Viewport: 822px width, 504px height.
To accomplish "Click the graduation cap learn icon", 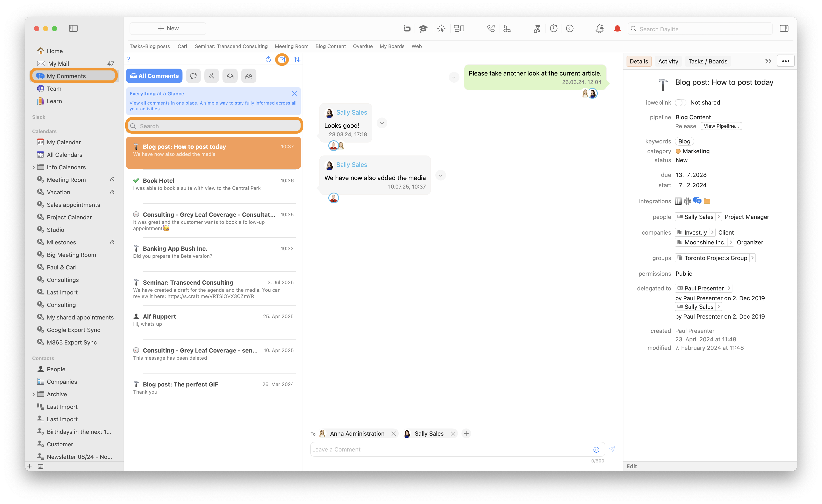I will [423, 29].
